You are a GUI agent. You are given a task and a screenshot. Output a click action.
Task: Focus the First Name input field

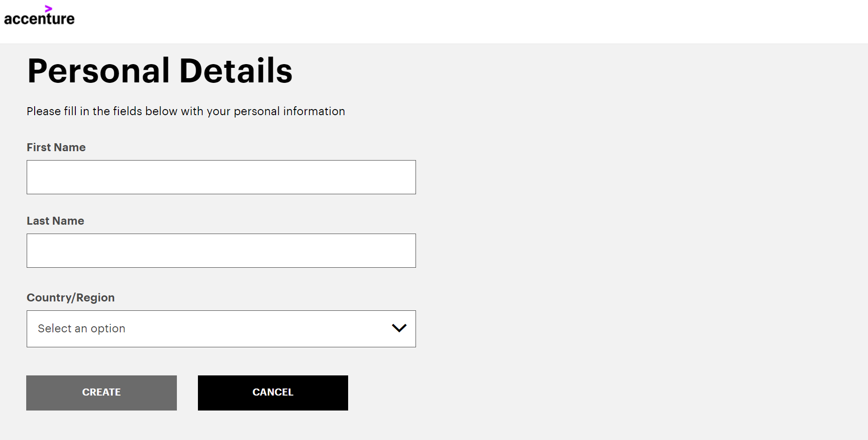pos(221,177)
